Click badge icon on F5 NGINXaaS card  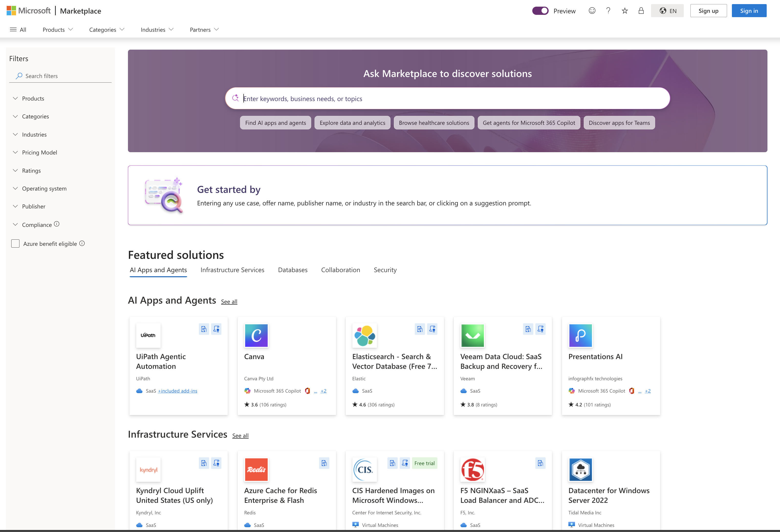tap(540, 463)
